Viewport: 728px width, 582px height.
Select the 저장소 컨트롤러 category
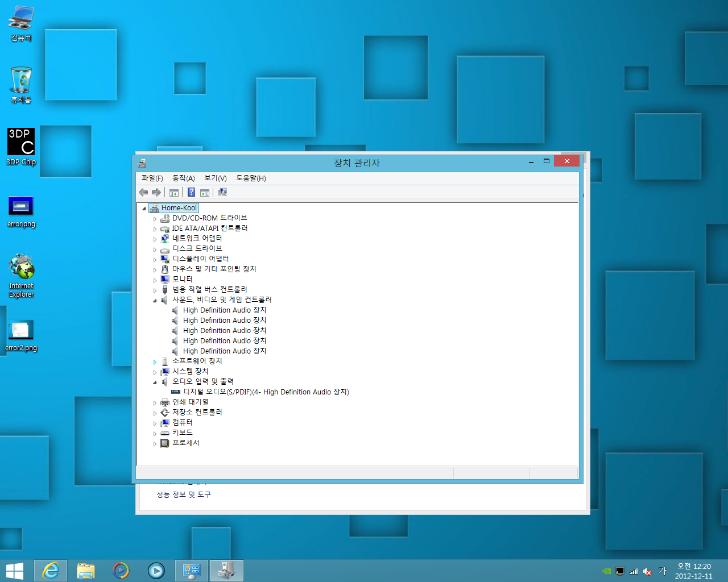(197, 413)
